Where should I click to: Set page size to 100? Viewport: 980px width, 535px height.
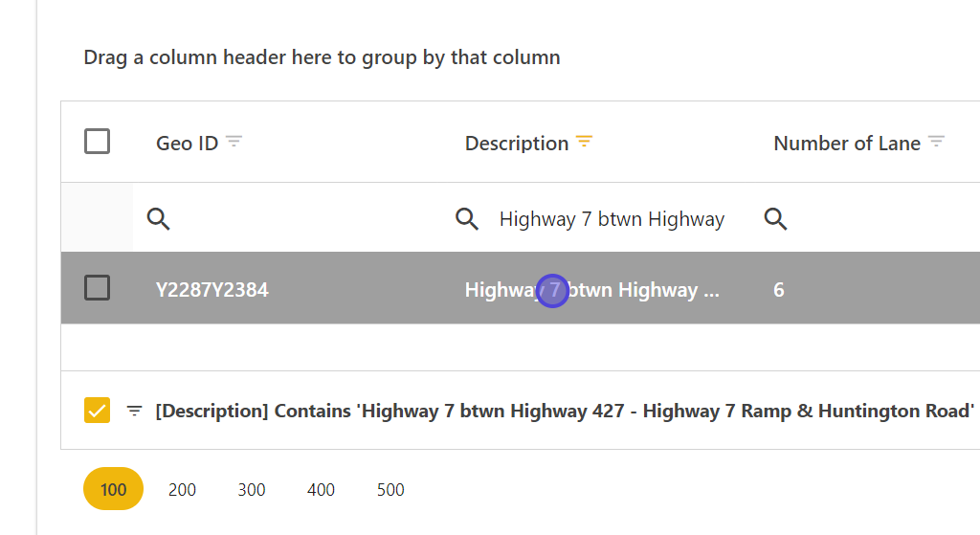click(x=113, y=489)
